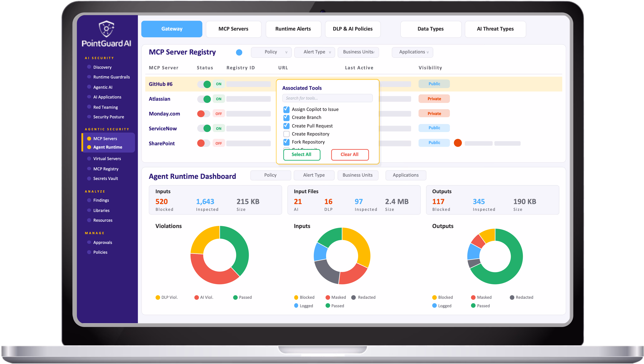644x364 pixels.
Task: Uncheck the Create Pull Request tool
Action: coord(287,126)
